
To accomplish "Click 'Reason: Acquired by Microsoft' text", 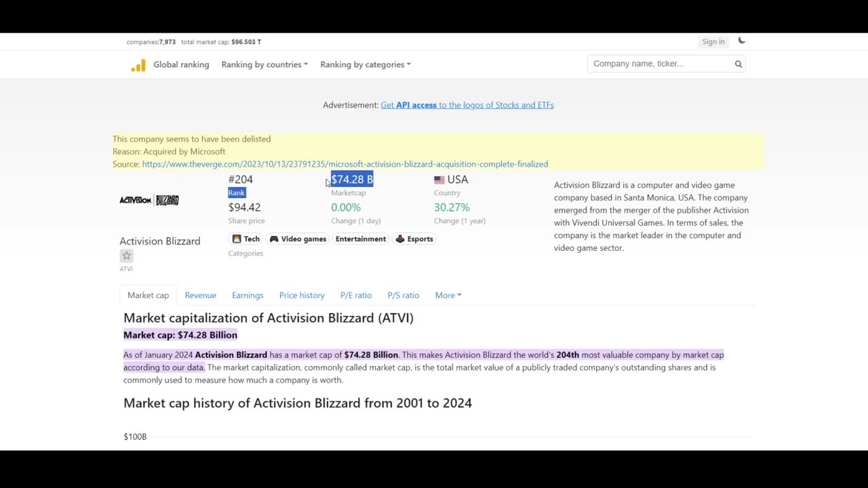I will 169,152.
